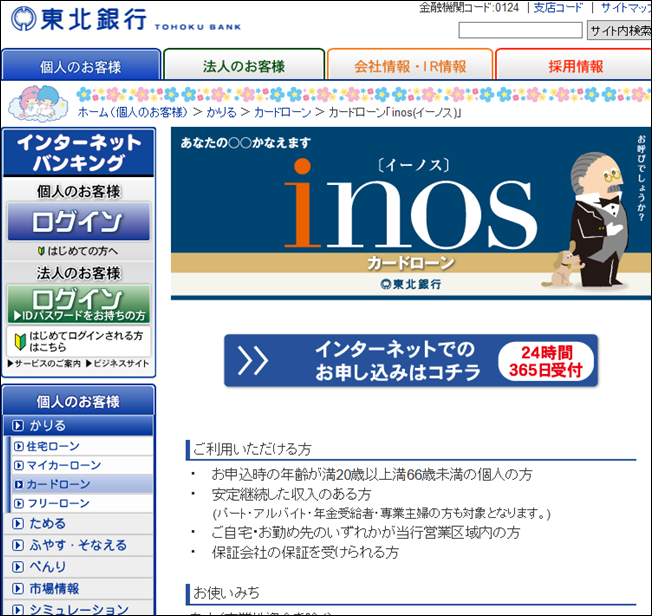Expand the ふやす・そなえる menu section

click(x=79, y=545)
